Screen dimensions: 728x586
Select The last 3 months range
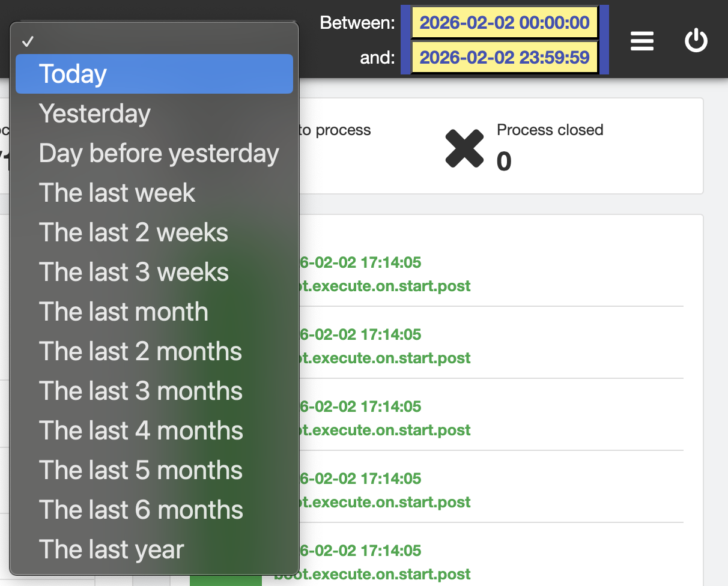(154, 391)
